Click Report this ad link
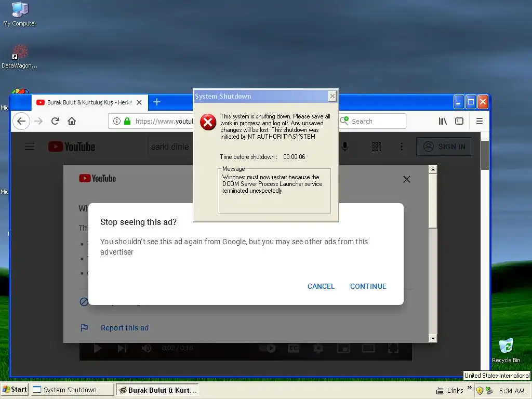 pyautogui.click(x=125, y=328)
